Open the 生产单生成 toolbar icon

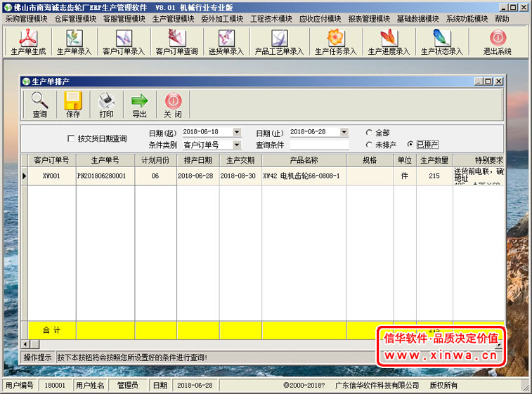click(x=28, y=42)
